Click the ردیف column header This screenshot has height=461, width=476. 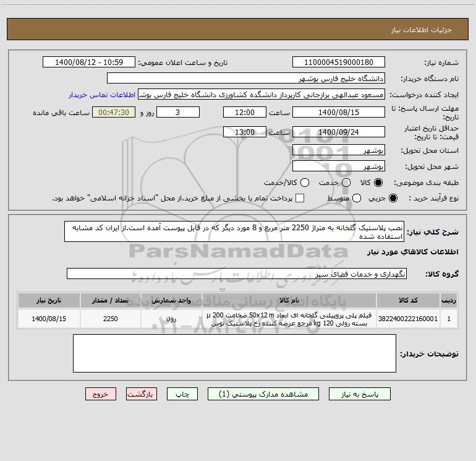(449, 300)
